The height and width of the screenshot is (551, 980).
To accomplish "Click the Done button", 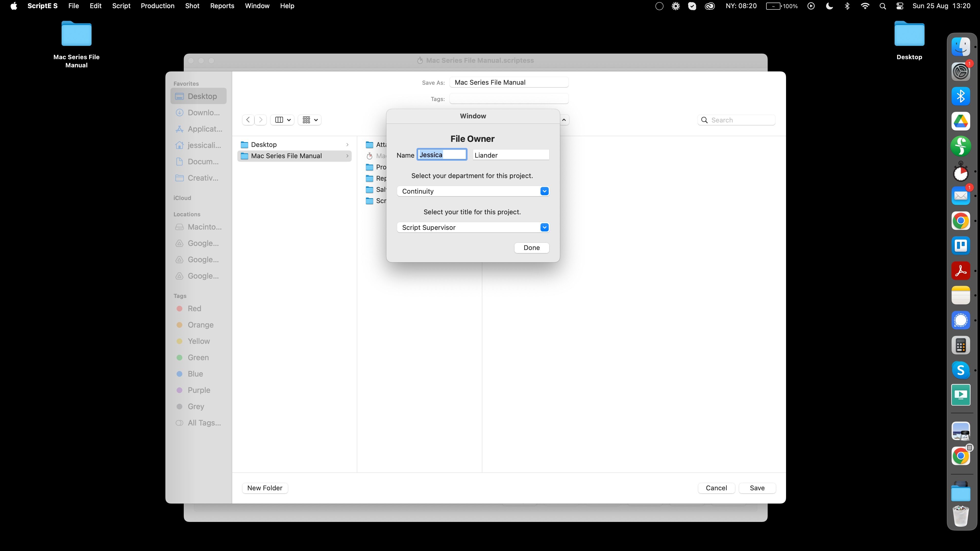I will [x=531, y=247].
